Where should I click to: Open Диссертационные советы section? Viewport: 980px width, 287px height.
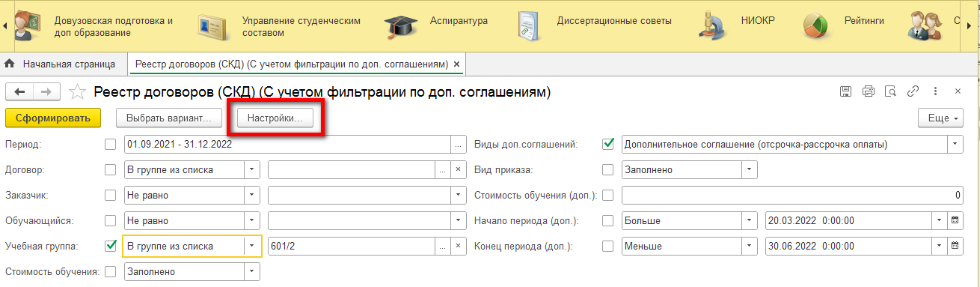tap(614, 20)
